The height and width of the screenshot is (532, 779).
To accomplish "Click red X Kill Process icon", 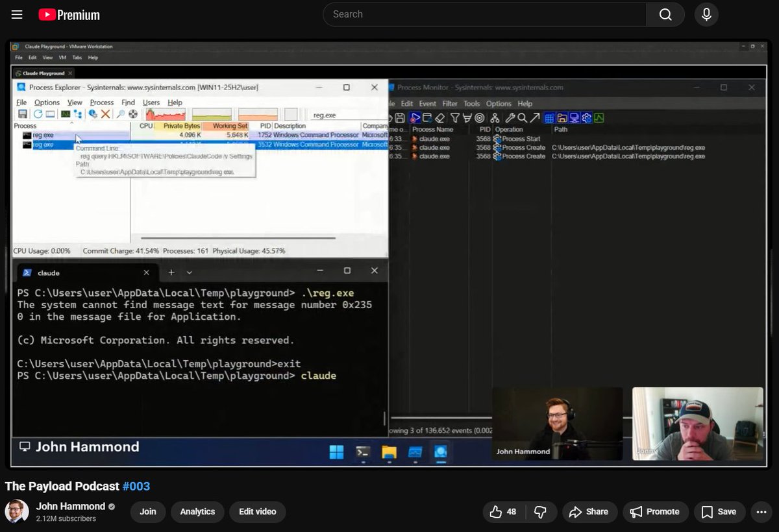I will 105,114.
